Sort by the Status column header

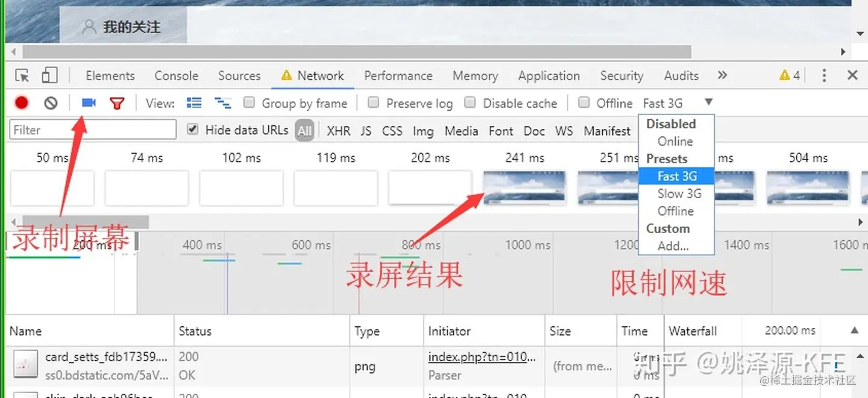pos(262,331)
